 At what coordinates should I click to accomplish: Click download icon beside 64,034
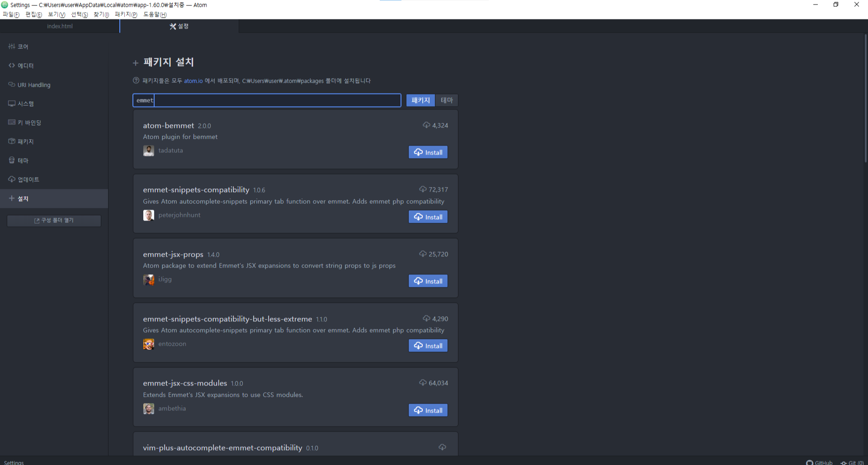[x=423, y=383]
